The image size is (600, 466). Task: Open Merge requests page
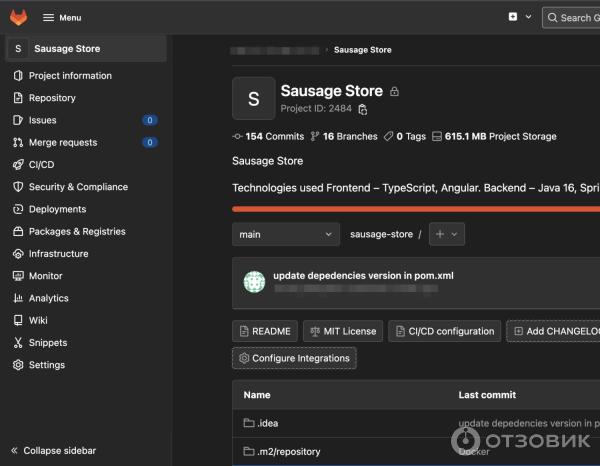click(x=63, y=142)
